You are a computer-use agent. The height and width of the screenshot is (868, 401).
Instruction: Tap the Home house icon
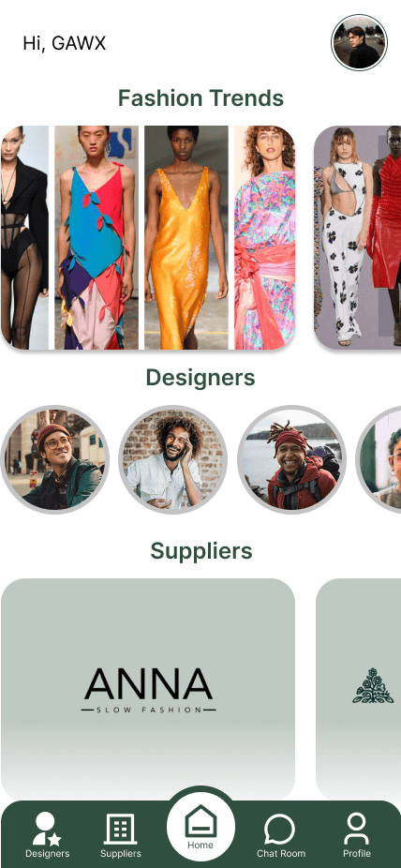tap(200, 820)
